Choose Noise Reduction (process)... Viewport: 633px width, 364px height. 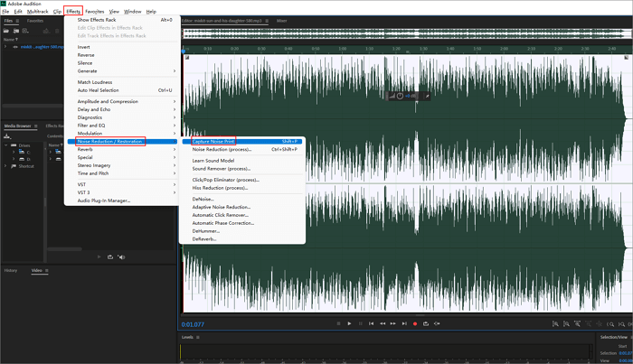coord(241,149)
